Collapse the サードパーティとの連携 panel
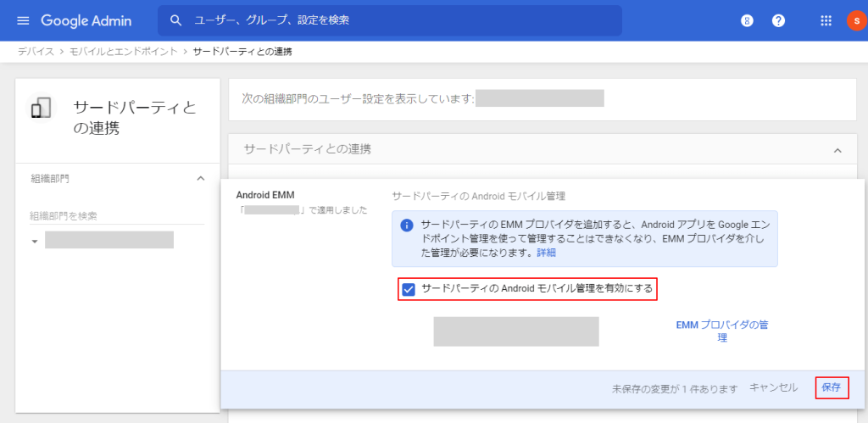 click(837, 150)
